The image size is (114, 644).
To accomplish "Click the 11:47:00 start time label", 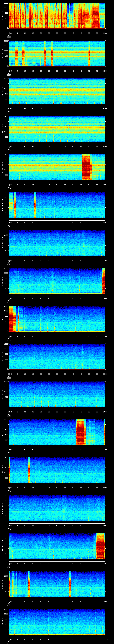I will [x=9, y=184].
